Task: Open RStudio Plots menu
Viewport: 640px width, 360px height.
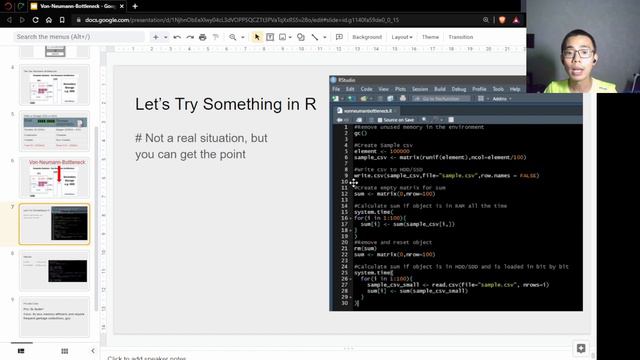Action: (x=400, y=89)
